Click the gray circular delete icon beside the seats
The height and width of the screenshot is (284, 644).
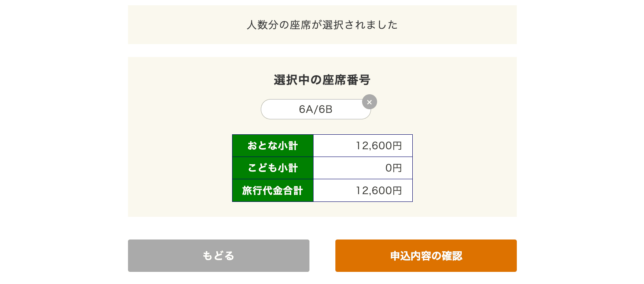[x=369, y=102]
